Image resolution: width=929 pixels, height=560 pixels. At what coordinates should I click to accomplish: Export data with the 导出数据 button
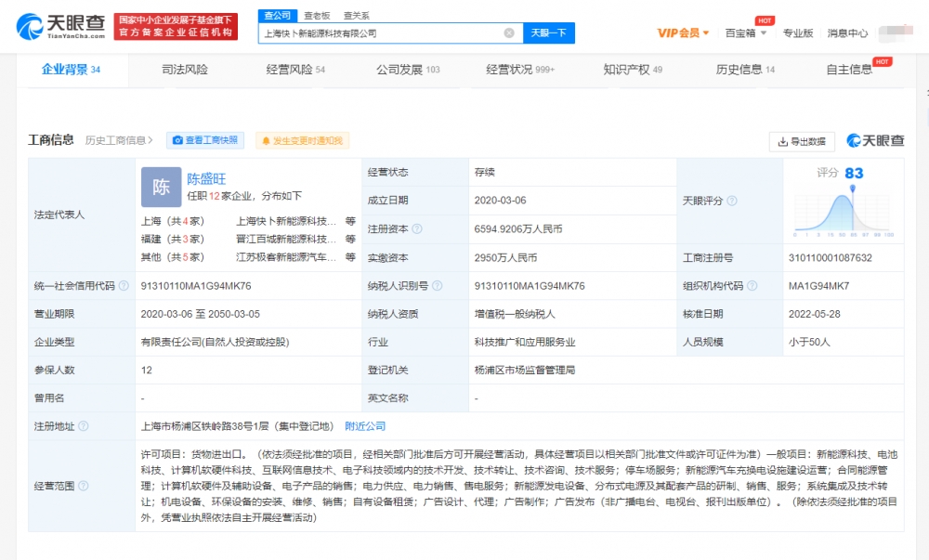point(802,141)
